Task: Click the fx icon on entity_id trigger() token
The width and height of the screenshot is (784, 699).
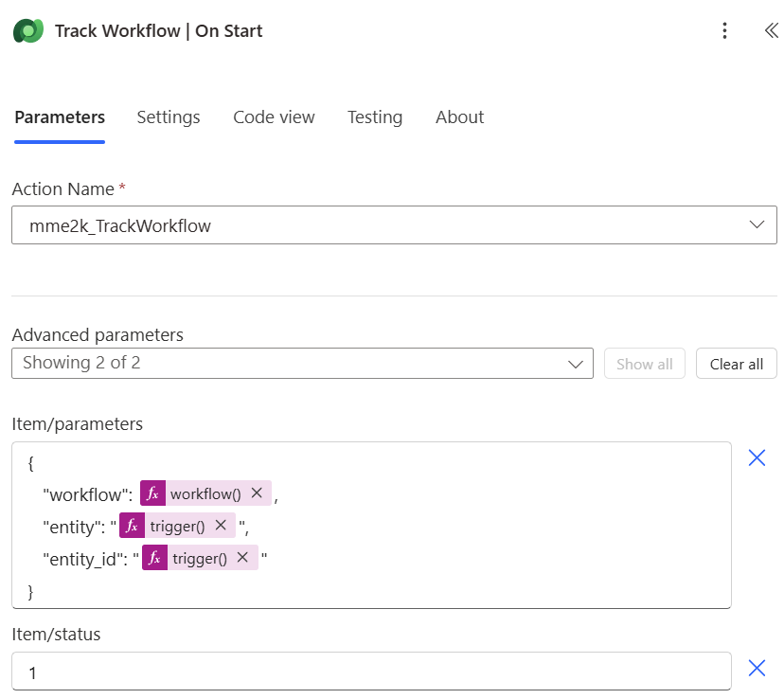Action: (154, 558)
